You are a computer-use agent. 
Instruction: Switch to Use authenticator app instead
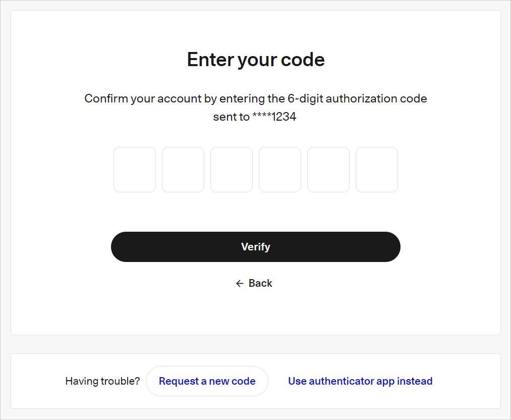tap(360, 381)
